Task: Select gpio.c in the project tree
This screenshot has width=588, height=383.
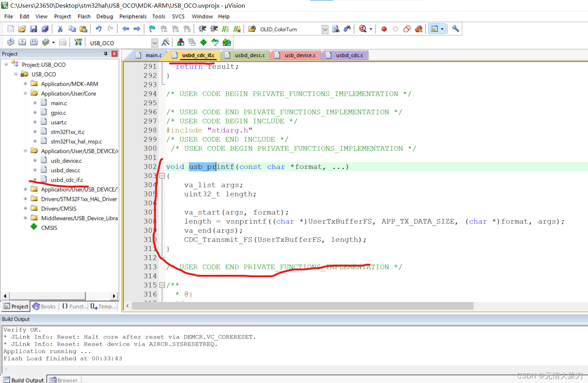Action: click(58, 112)
